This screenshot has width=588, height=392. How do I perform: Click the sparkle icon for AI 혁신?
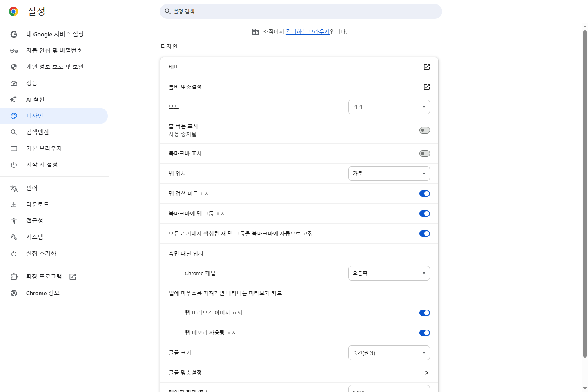13,100
